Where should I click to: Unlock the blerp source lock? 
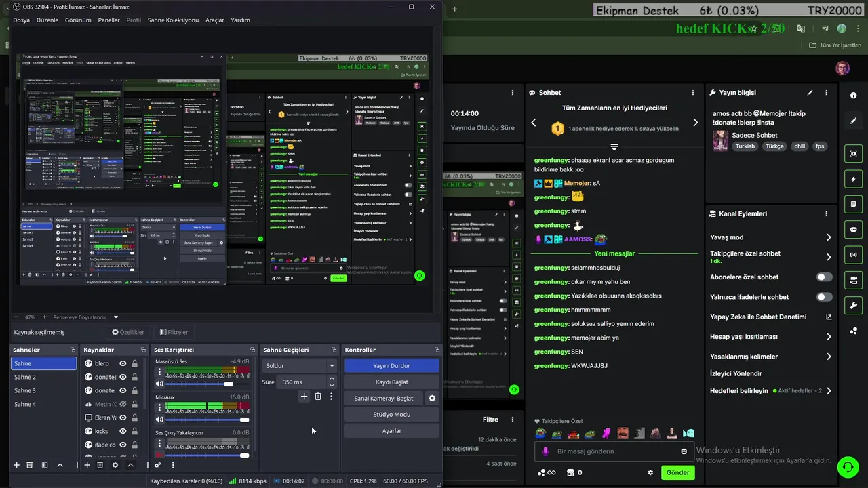pyautogui.click(x=134, y=363)
